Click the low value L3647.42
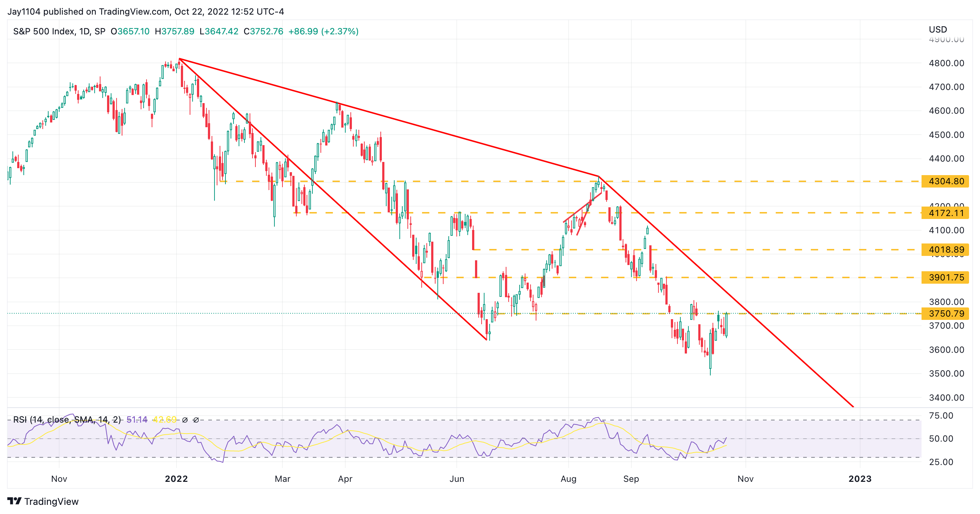Screen dimensions: 980x514 click(219, 31)
